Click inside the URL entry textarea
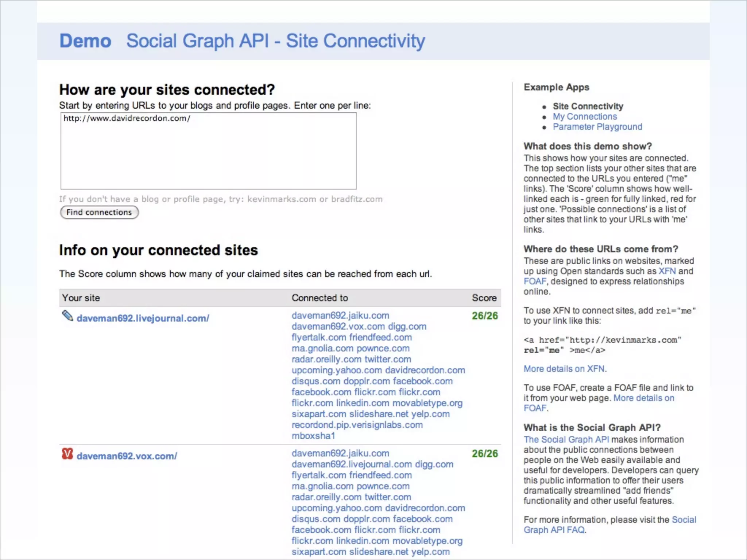The image size is (747, 560). tap(208, 151)
